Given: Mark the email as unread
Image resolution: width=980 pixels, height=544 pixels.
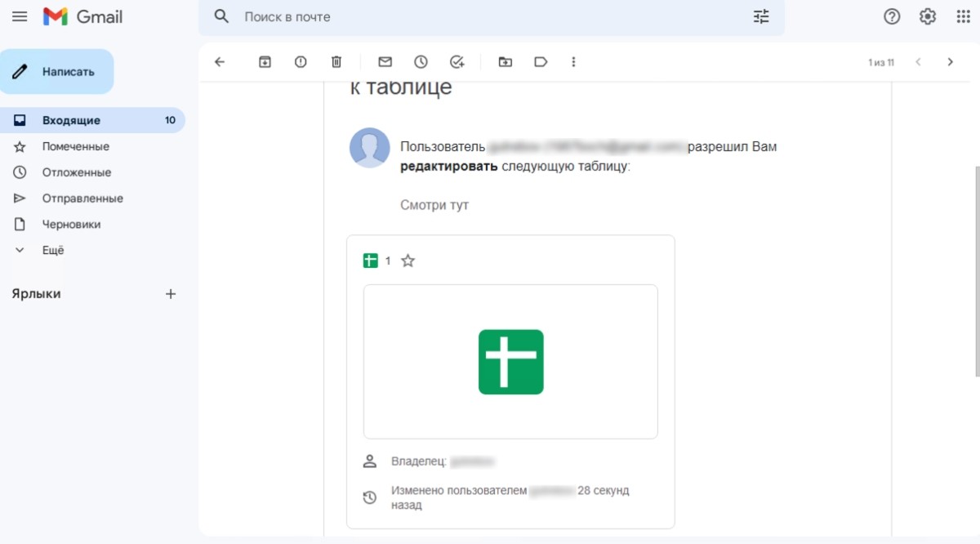Looking at the screenshot, I should 385,62.
